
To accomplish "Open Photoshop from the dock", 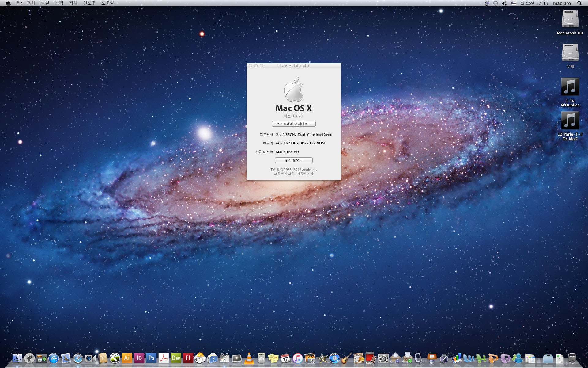I will coord(151,358).
